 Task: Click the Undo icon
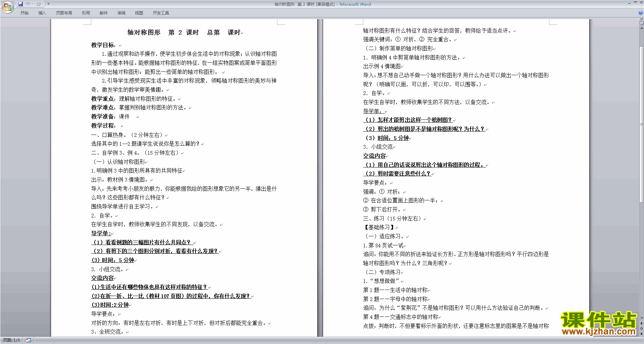click(x=28, y=4)
